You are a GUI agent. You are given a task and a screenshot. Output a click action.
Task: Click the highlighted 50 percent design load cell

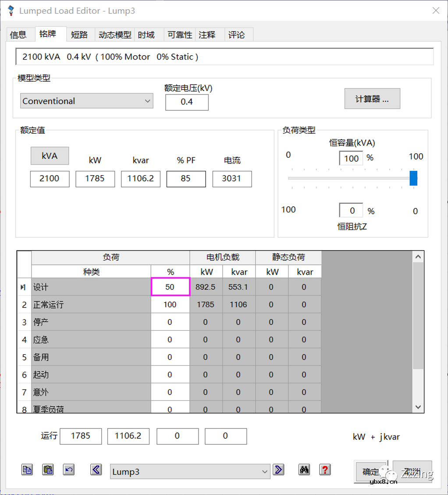170,287
